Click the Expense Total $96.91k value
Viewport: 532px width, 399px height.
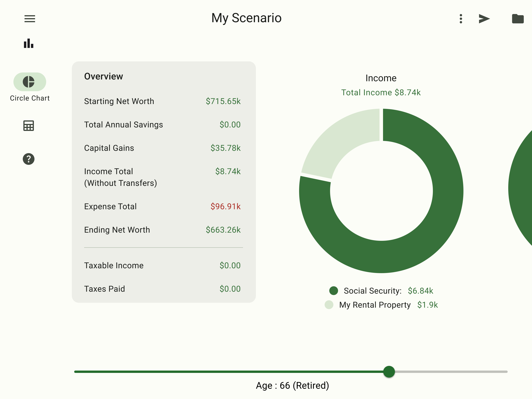[225, 207]
